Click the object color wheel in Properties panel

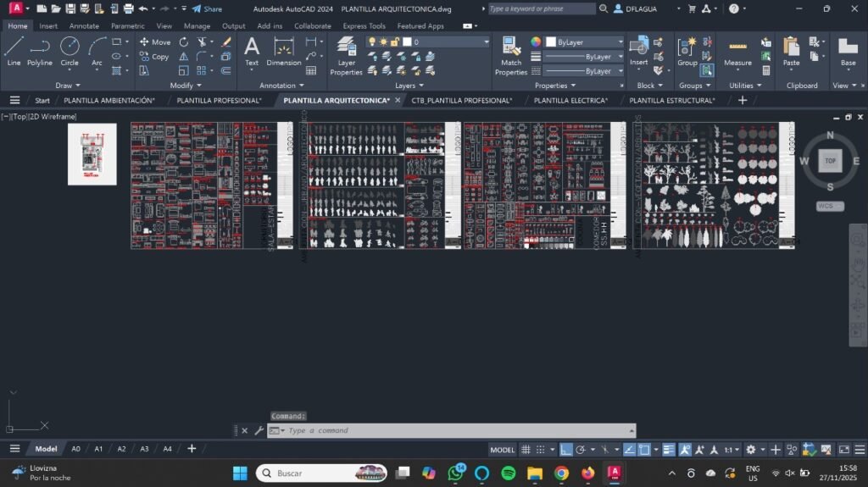[536, 42]
